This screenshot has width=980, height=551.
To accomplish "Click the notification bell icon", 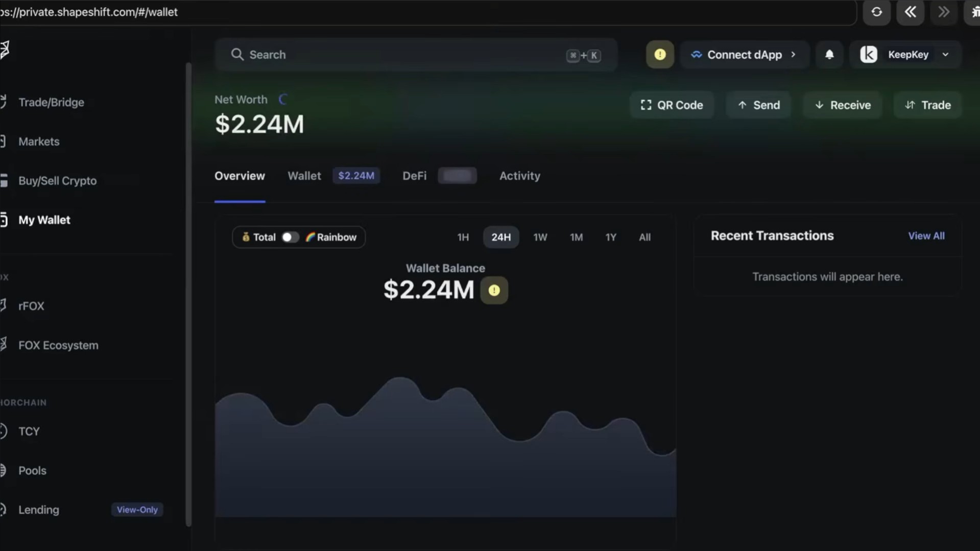I will 829,55.
